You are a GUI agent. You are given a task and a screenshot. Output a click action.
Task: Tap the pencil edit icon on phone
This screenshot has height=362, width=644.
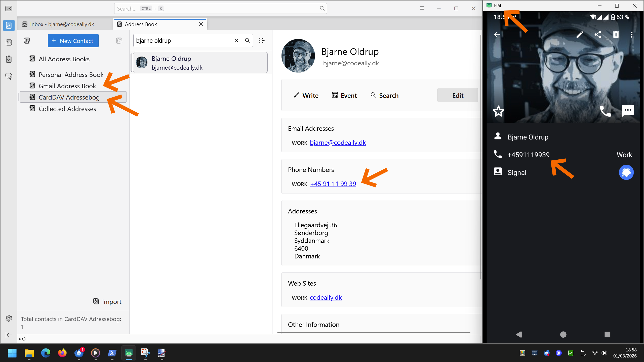[580, 35]
